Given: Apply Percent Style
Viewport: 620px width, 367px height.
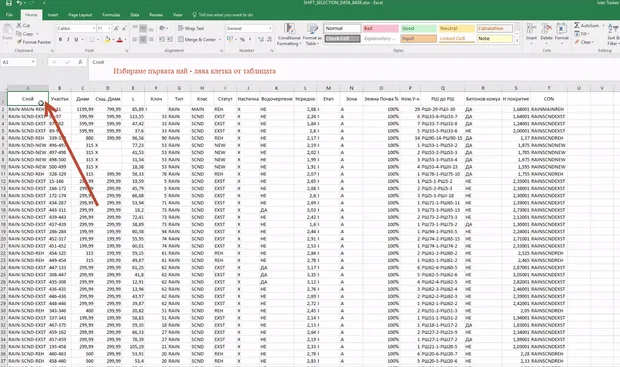Looking at the screenshot, I should [242, 40].
